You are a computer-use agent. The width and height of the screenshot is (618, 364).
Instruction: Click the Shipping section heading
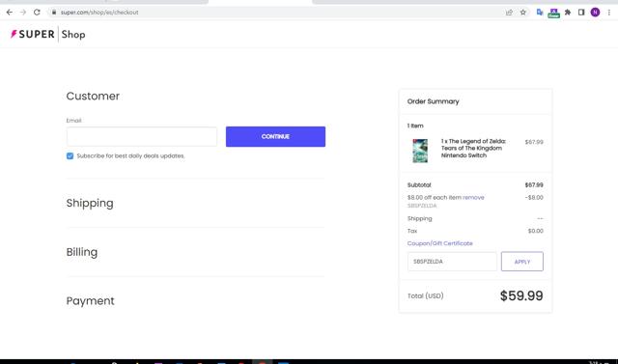(x=90, y=204)
